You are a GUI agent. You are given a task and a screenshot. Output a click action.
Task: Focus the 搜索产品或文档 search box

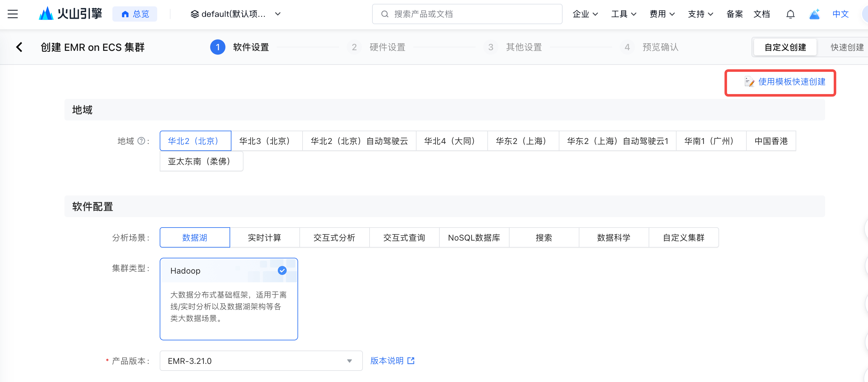(x=467, y=14)
